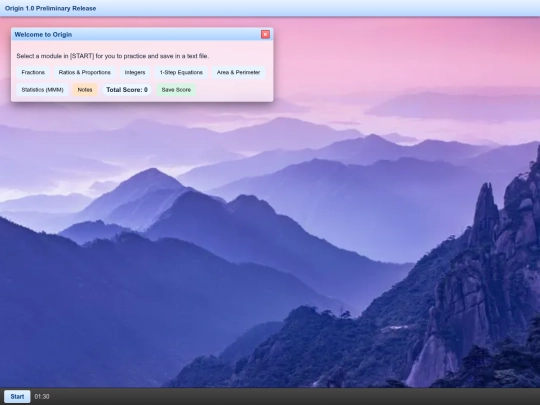Open the Start menu in the taskbar
This screenshot has width=540, height=405.
tap(17, 397)
